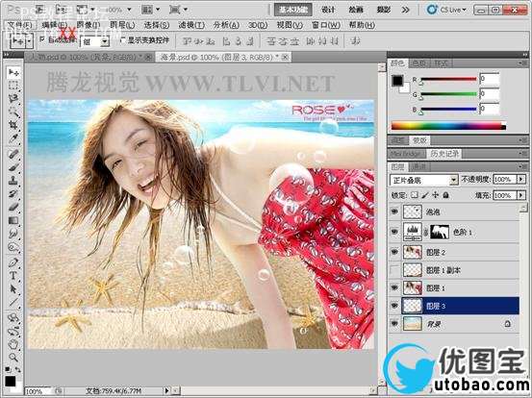532x398 pixels.
Task: Switch to the 历史记录 panel tab
Action: tap(443, 154)
